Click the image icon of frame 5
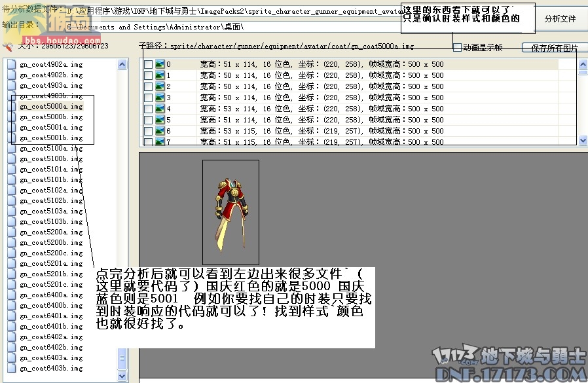 click(x=160, y=120)
